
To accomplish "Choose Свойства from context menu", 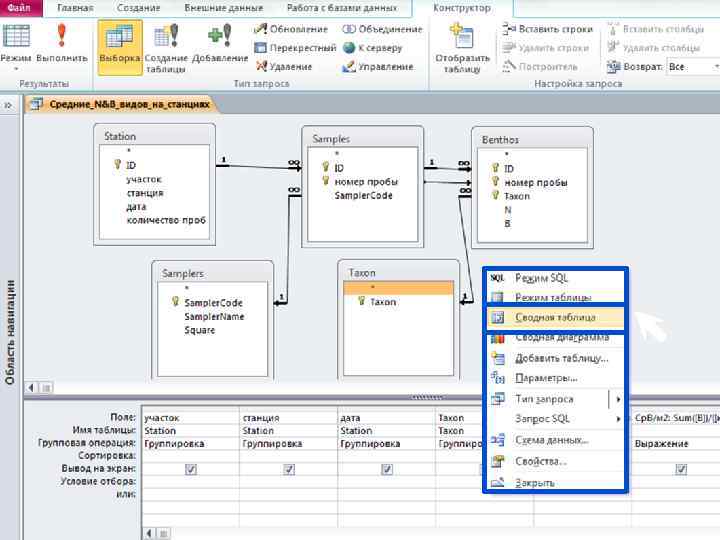I will [555, 461].
